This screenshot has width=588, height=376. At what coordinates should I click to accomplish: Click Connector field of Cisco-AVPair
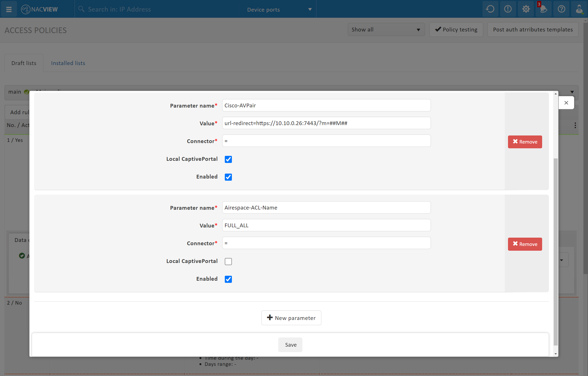coord(326,141)
